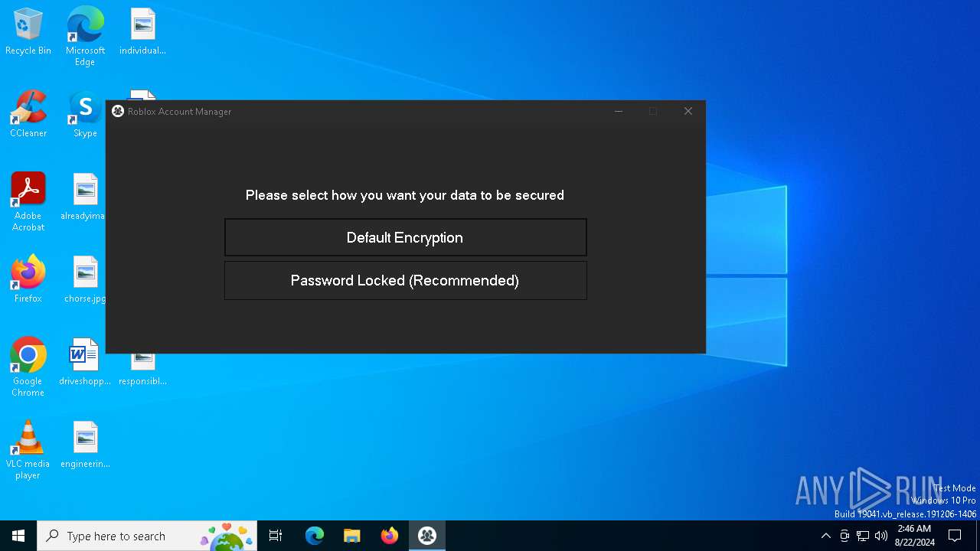980x551 pixels.
Task: Select engineerin... image file icon
Action: point(85,445)
